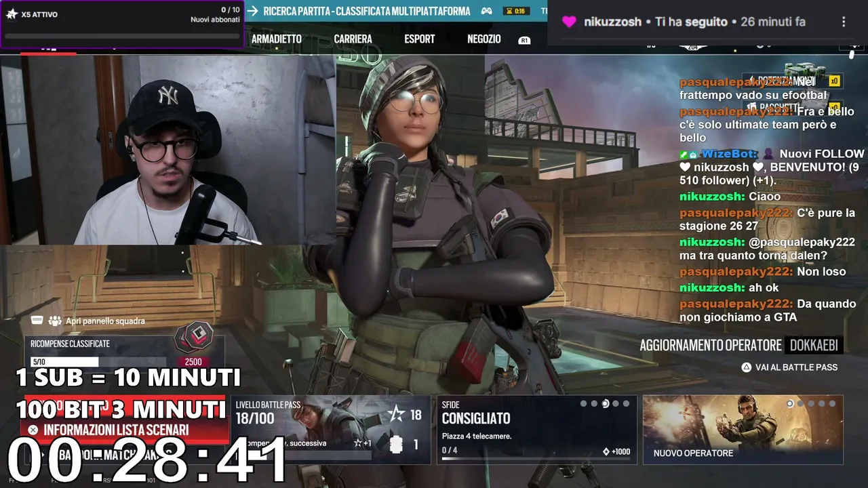Click the Nuovi abbonati 0/10 goal bar
Viewport: 868px width, 488px height.
click(x=123, y=35)
